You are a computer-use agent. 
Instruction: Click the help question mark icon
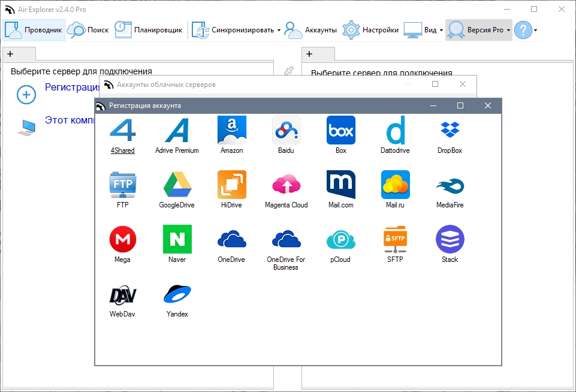[523, 30]
